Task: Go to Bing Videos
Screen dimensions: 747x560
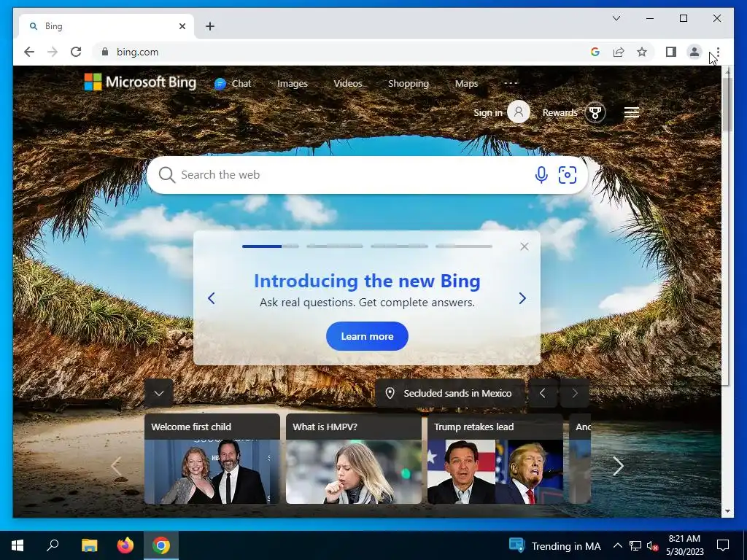Action: (x=348, y=84)
